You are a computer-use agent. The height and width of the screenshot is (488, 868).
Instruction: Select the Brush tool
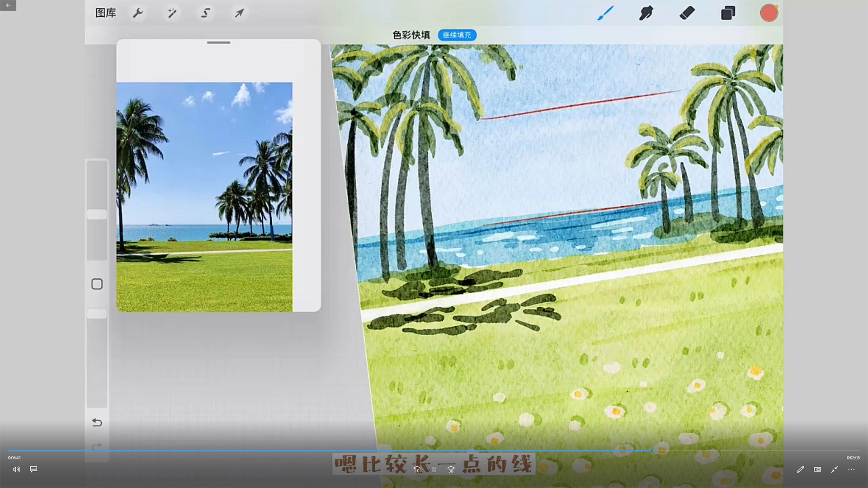point(605,13)
